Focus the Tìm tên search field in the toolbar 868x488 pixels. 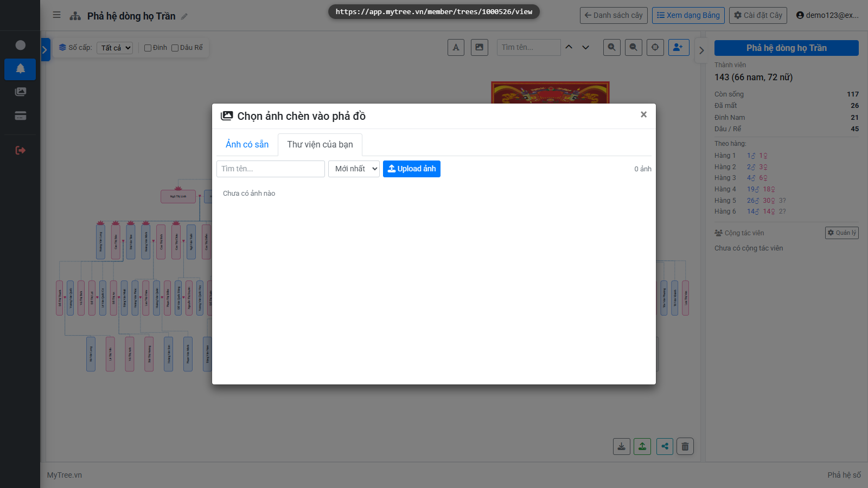(528, 47)
